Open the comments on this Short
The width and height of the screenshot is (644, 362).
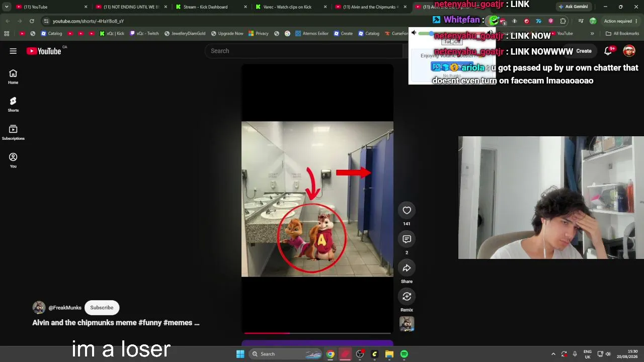(x=407, y=239)
